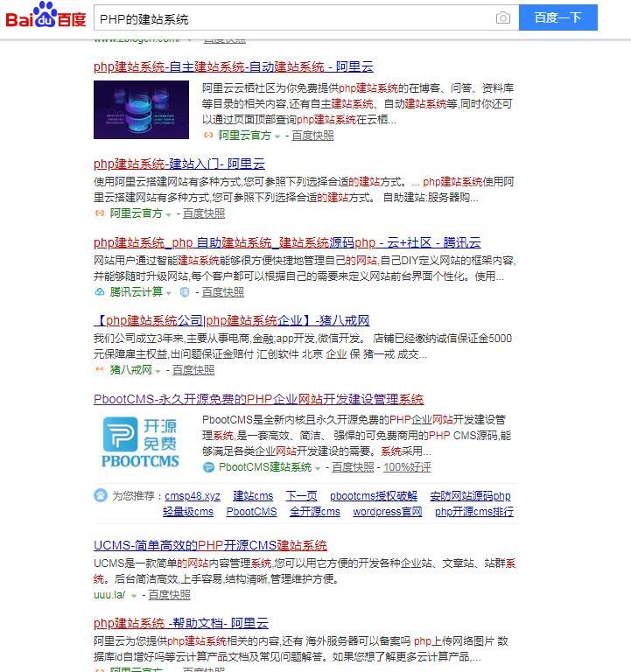The height and width of the screenshot is (672, 631).
Task: Open recommended link 建站cms
Action: pos(253,496)
